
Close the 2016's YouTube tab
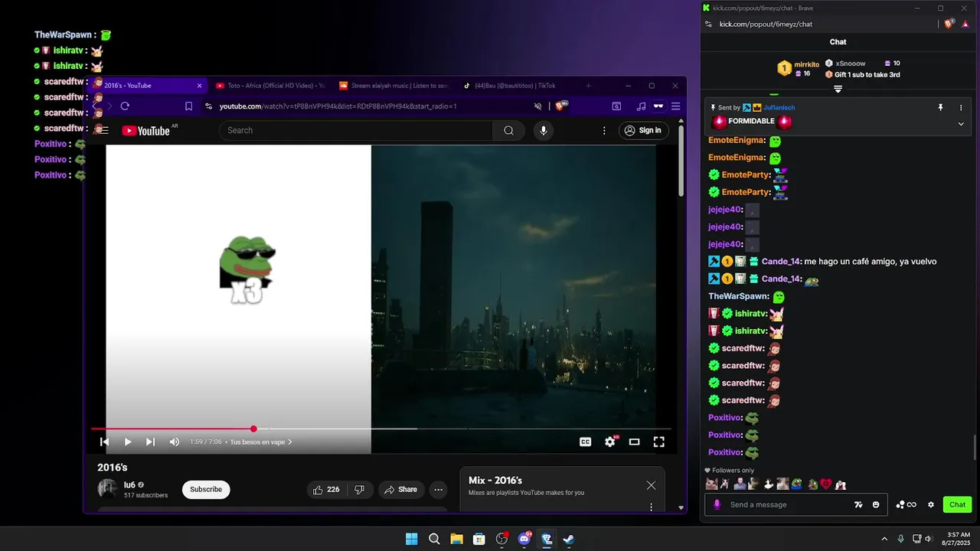click(199, 86)
